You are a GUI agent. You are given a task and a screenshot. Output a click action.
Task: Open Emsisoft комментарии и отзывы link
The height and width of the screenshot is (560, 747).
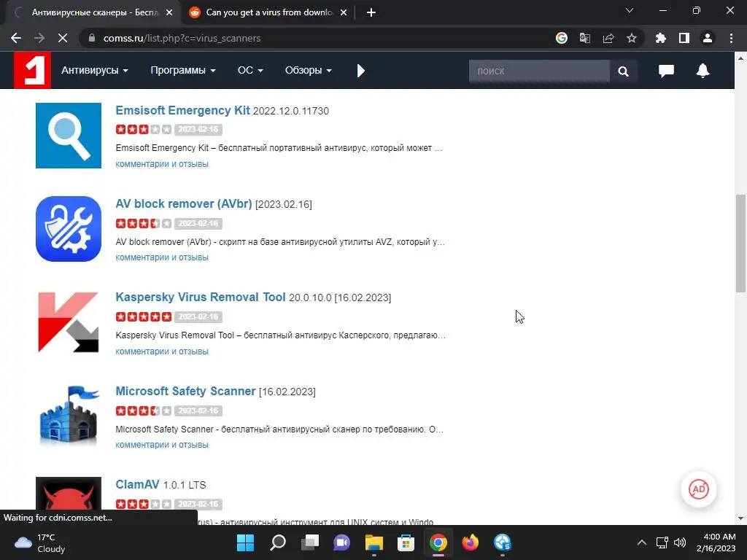coord(162,164)
